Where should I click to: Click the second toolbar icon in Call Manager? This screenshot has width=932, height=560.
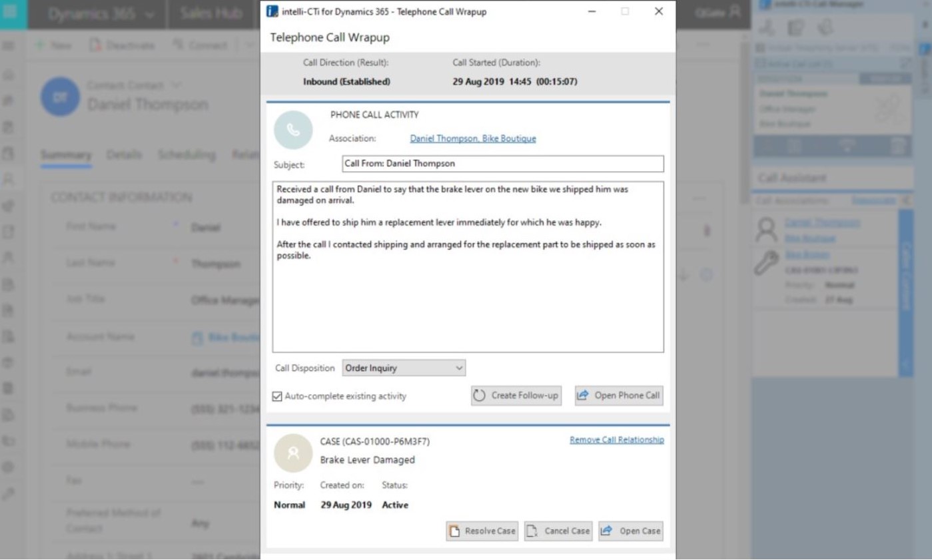797,27
